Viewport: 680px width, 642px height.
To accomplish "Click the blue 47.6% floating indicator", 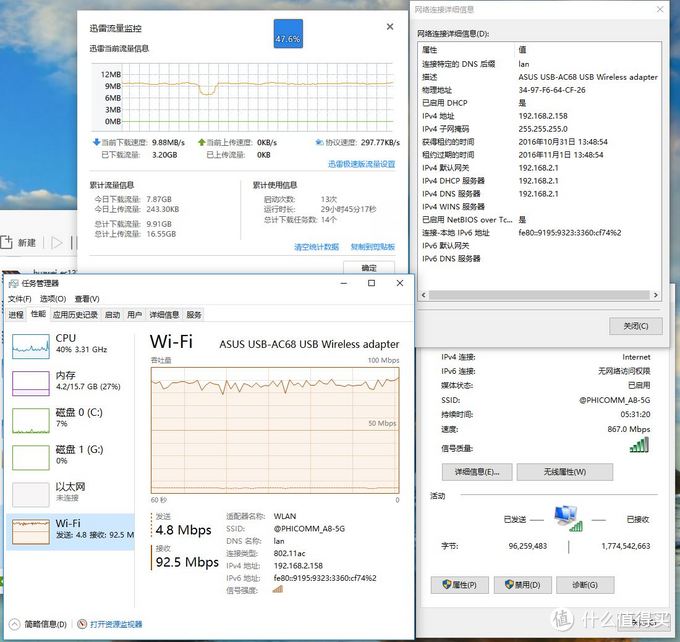I will click(287, 38).
